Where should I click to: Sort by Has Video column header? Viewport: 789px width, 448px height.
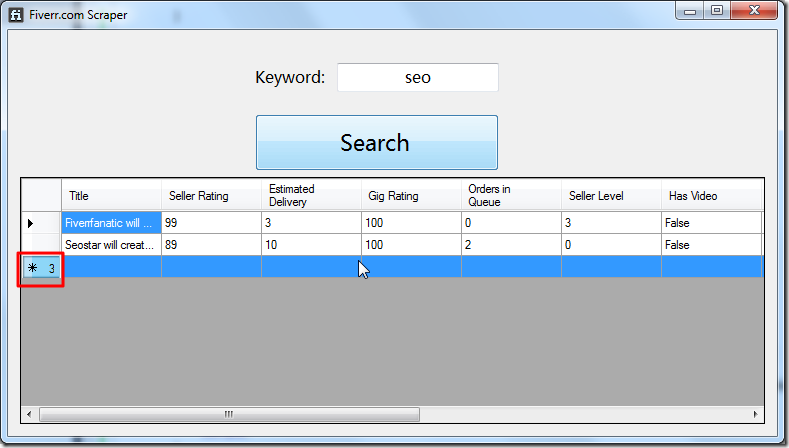(x=712, y=195)
